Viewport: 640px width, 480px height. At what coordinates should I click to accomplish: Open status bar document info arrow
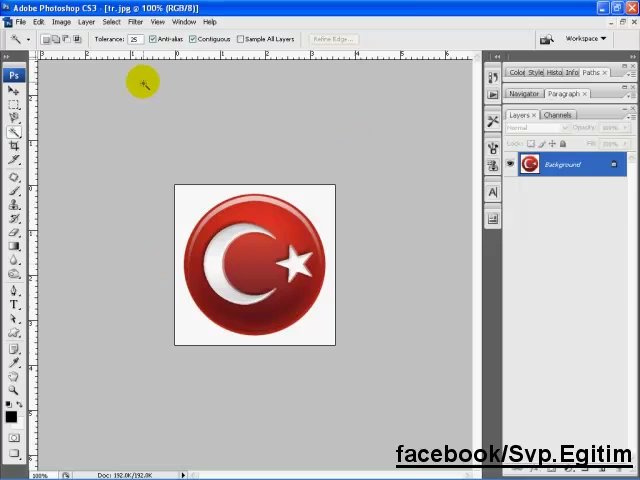[183, 475]
